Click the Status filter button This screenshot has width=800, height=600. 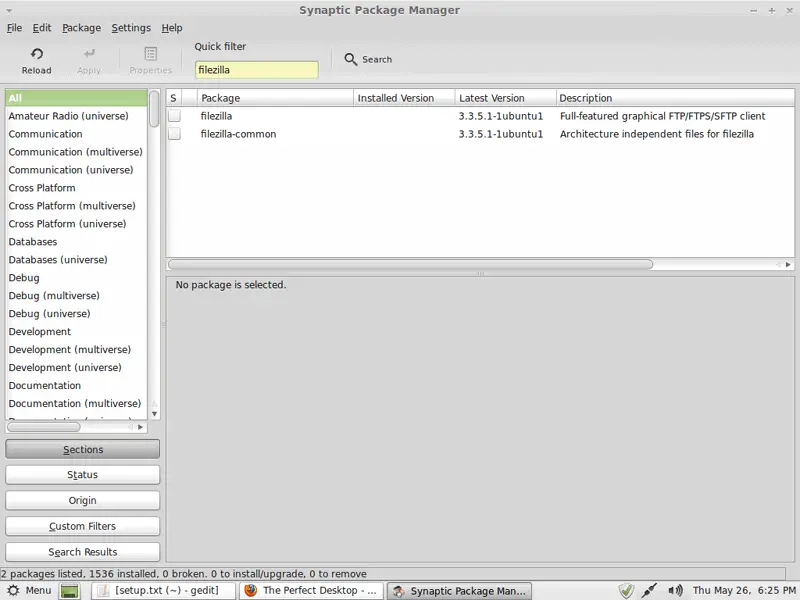[x=83, y=475]
